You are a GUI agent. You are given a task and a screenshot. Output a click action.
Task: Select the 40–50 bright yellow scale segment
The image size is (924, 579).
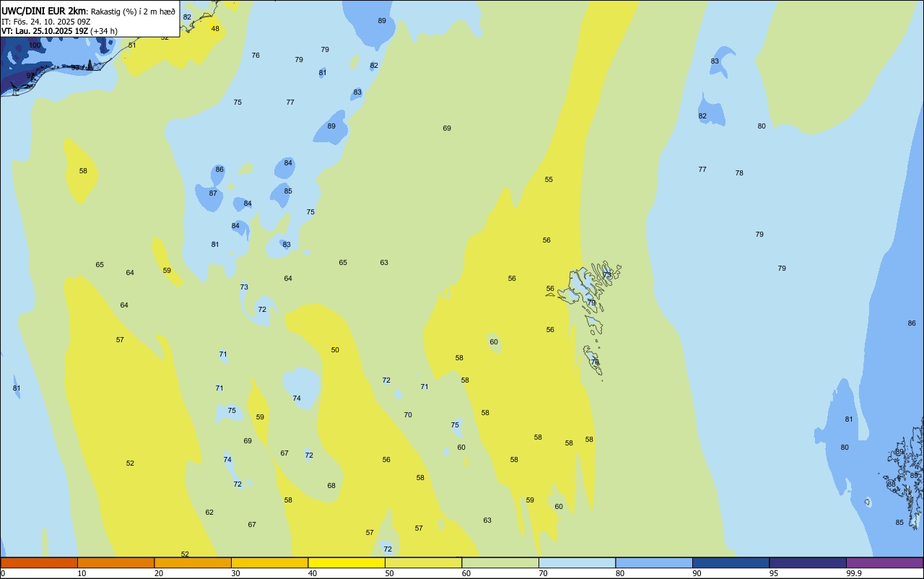(346, 562)
